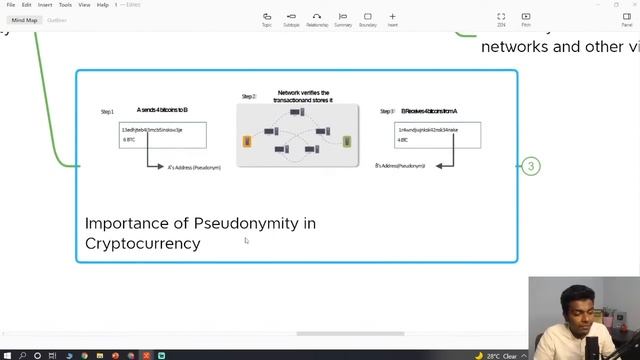Image resolution: width=640 pixels, height=360 pixels.
Task: Open the Help menu
Action: click(x=102, y=5)
